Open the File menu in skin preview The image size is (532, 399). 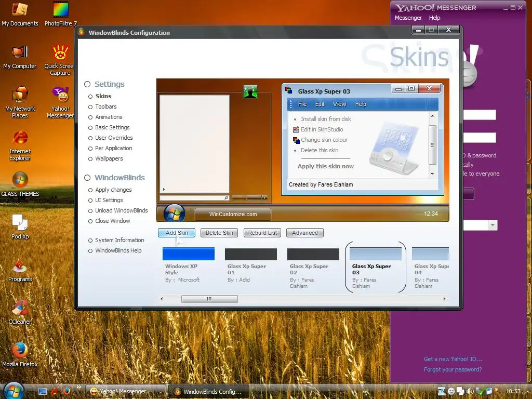302,104
